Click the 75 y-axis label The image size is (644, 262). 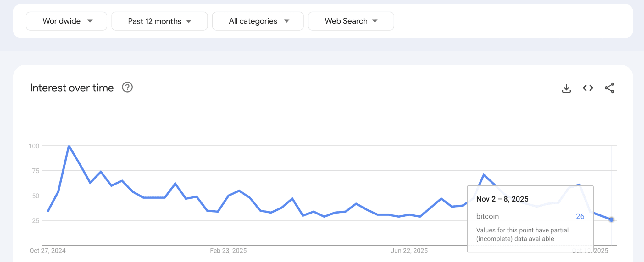click(x=36, y=171)
